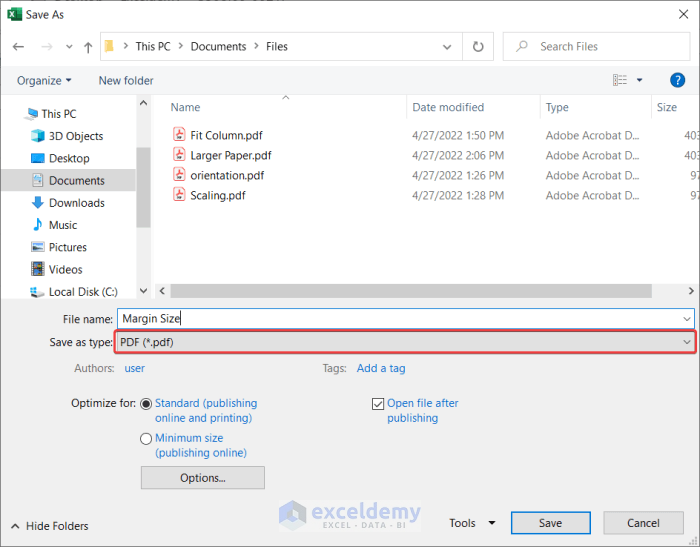Click sidebar scroll down arrow
Viewport: 700px width, 547px height.
point(143,291)
